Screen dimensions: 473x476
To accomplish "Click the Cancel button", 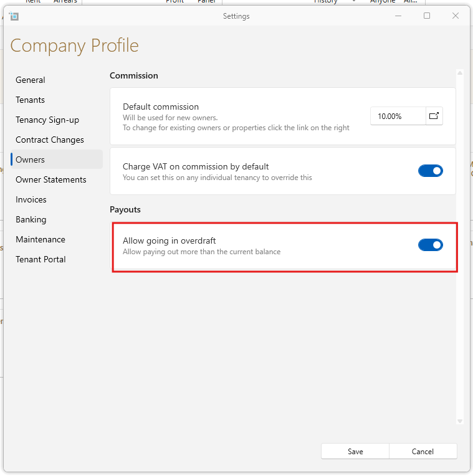I will point(423,452).
